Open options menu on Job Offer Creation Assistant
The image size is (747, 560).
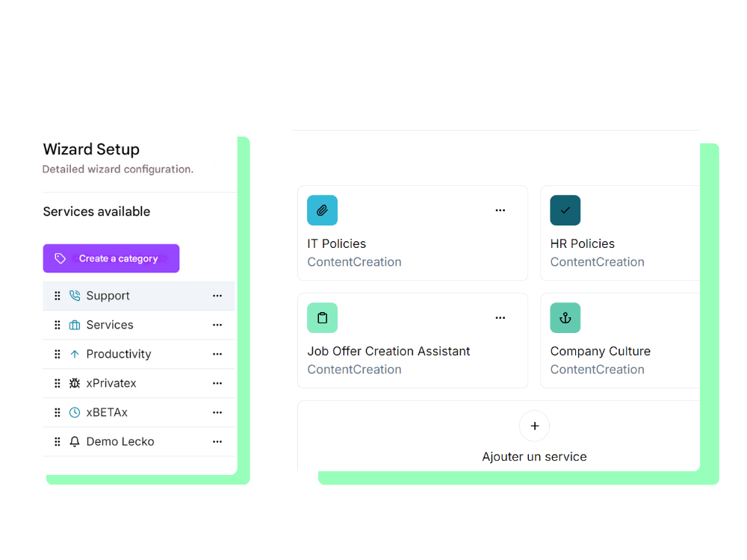500,318
